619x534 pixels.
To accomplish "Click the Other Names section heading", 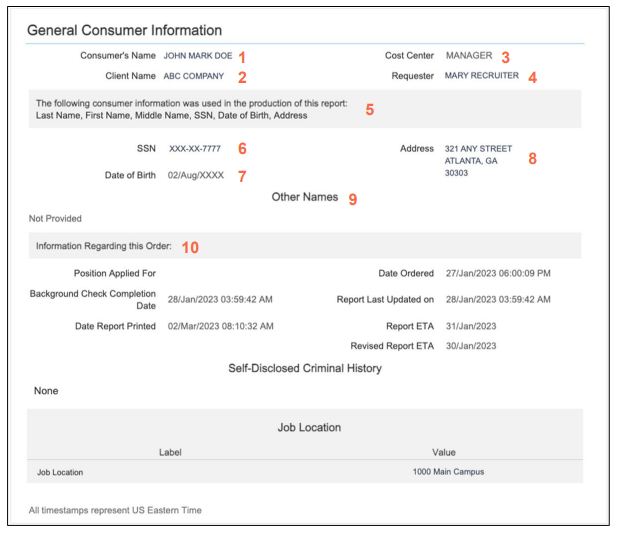I will coord(304,197).
